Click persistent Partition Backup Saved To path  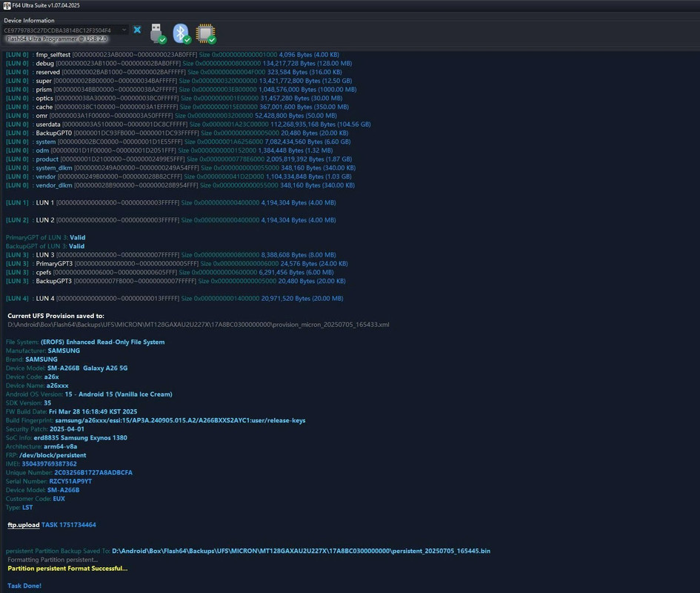[x=247, y=551]
